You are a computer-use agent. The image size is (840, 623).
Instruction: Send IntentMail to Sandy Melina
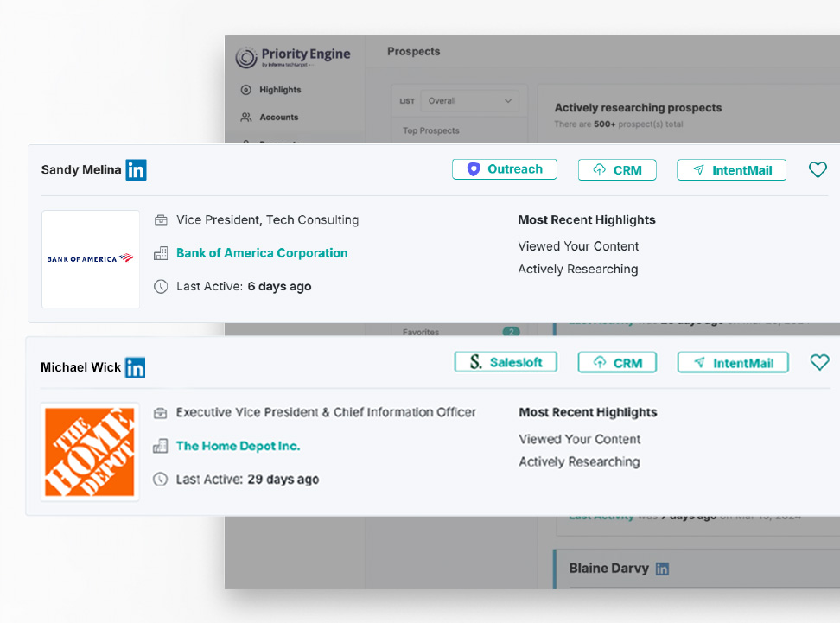click(731, 170)
